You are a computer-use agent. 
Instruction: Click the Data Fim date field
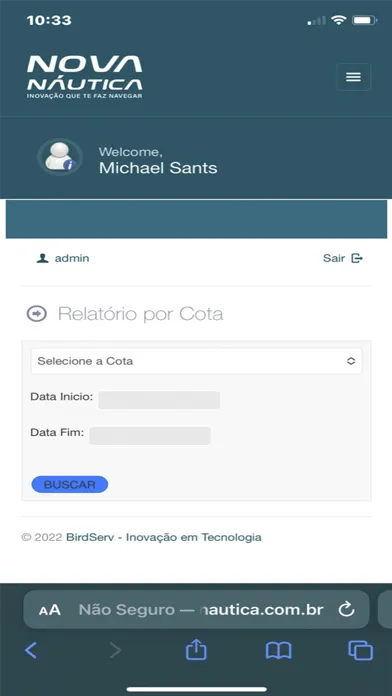point(150,435)
